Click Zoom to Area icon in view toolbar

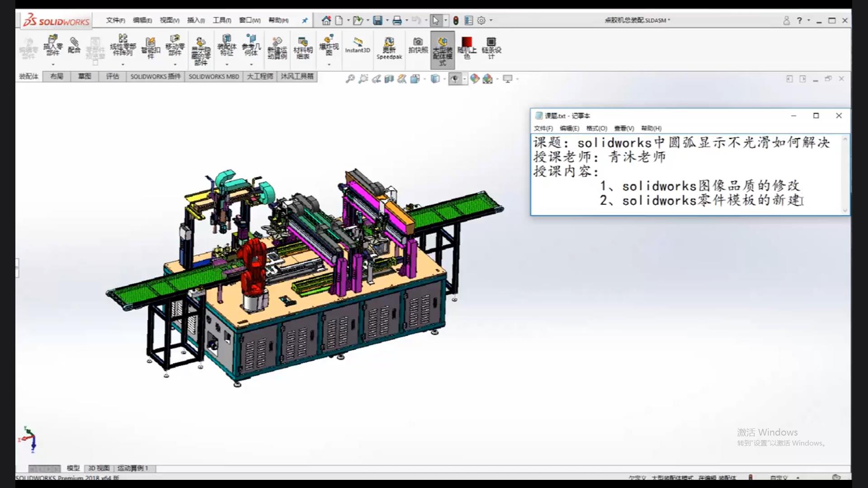point(363,79)
